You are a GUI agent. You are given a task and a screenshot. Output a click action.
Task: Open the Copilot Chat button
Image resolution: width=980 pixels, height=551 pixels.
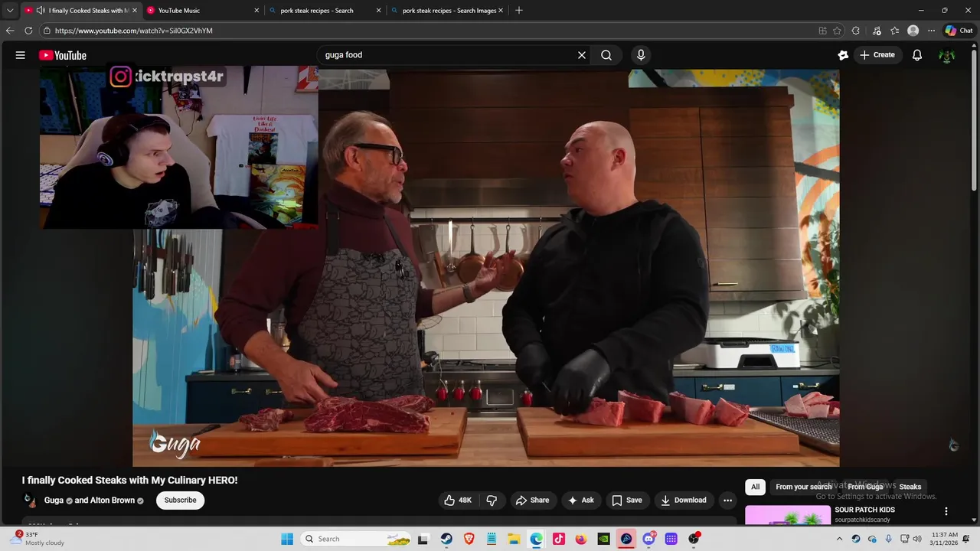pos(959,31)
